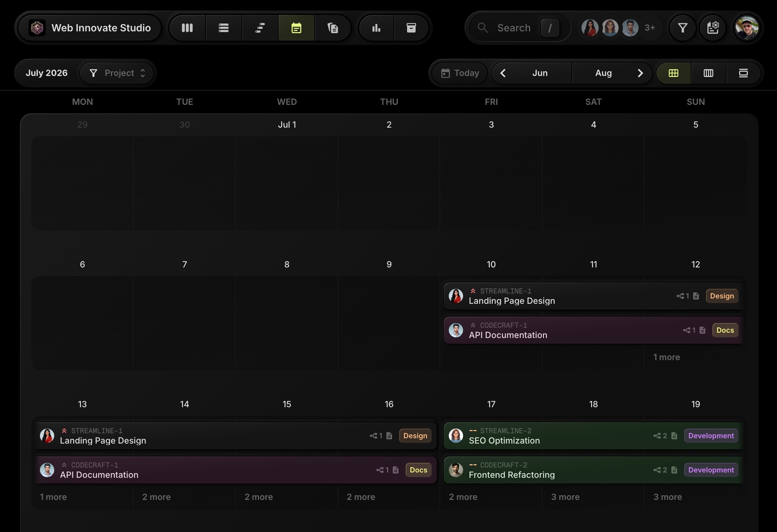777x532 pixels.
Task: Open the top bar filter funnel
Action: coord(683,28)
